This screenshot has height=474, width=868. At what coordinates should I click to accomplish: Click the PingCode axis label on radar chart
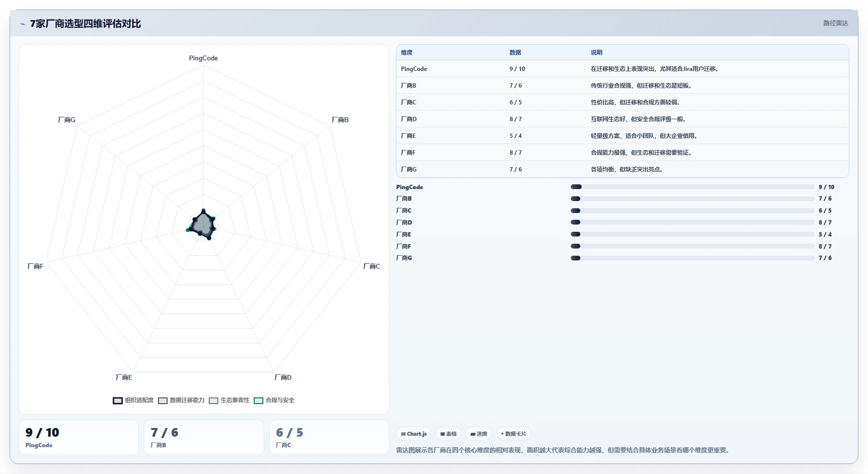203,58
